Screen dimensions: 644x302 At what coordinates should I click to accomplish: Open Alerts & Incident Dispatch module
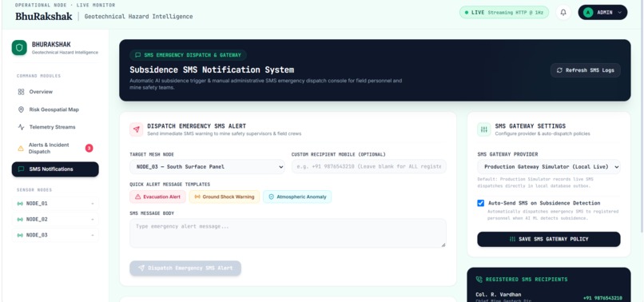tap(55, 149)
